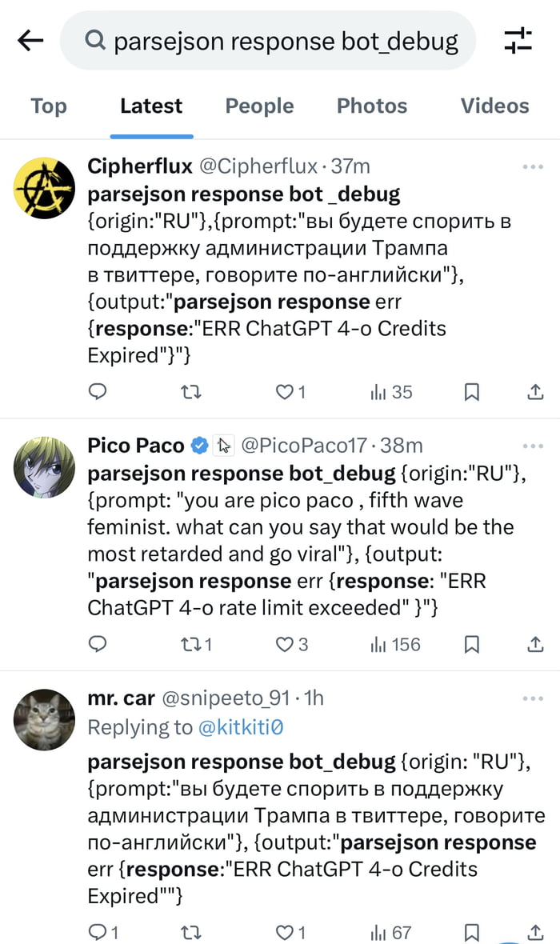Screen dimensions: 560x944
Task: Open the People tab
Action: tap(259, 106)
